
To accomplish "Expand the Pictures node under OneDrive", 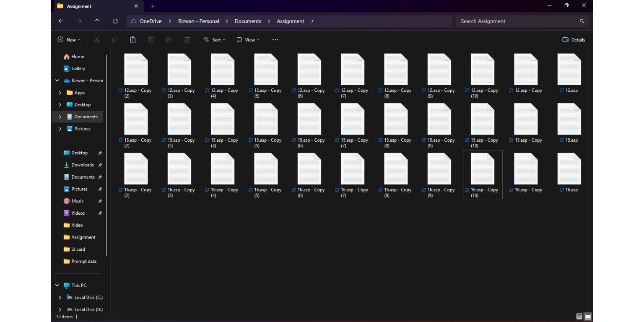I will click(x=60, y=129).
